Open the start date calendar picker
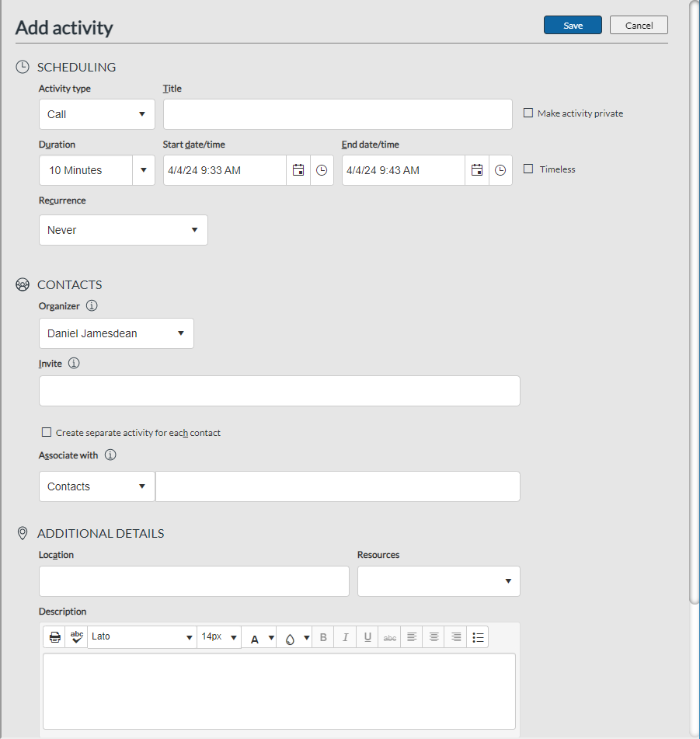Screen dimensions: 700x739 [298, 170]
